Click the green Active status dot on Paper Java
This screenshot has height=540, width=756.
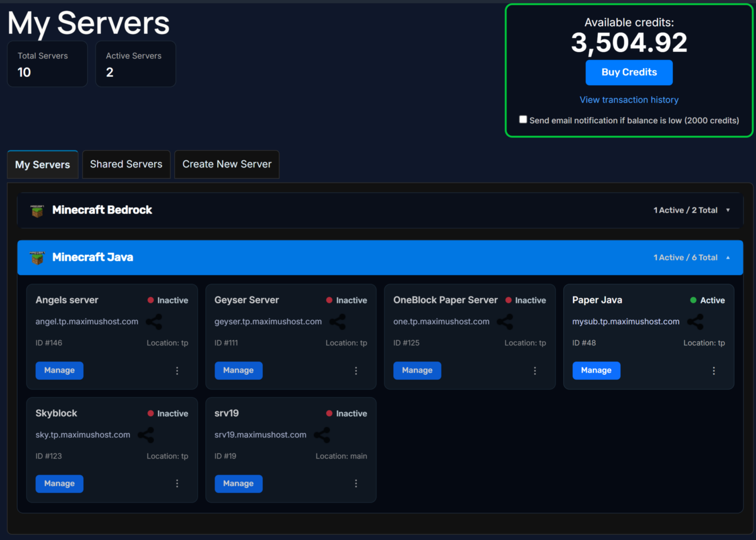pyautogui.click(x=693, y=300)
